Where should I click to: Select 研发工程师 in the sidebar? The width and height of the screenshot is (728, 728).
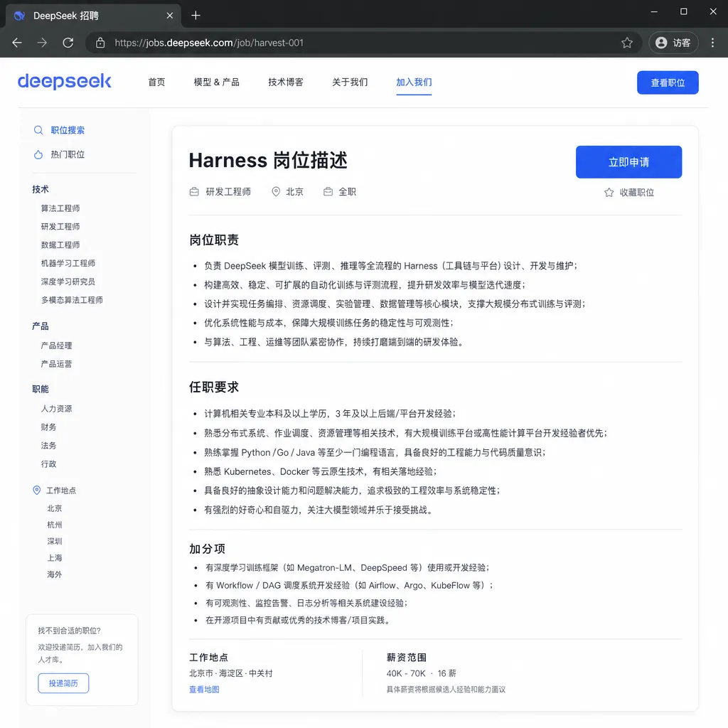pos(60,227)
